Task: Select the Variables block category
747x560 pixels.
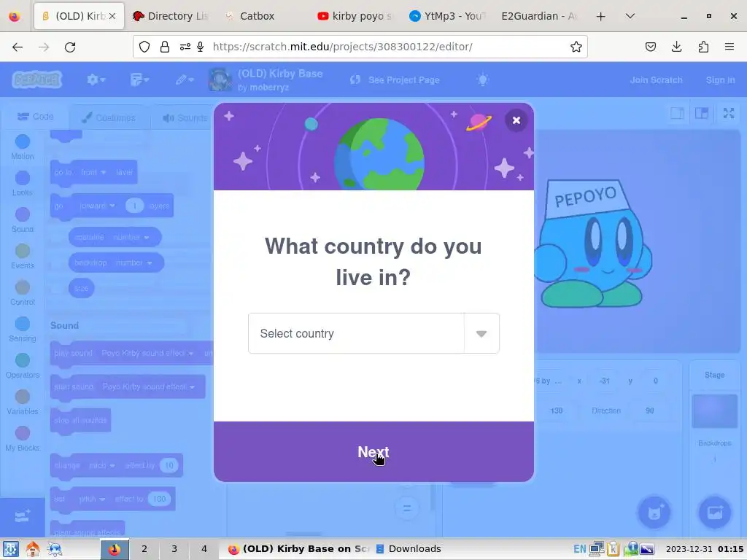Action: tap(23, 402)
